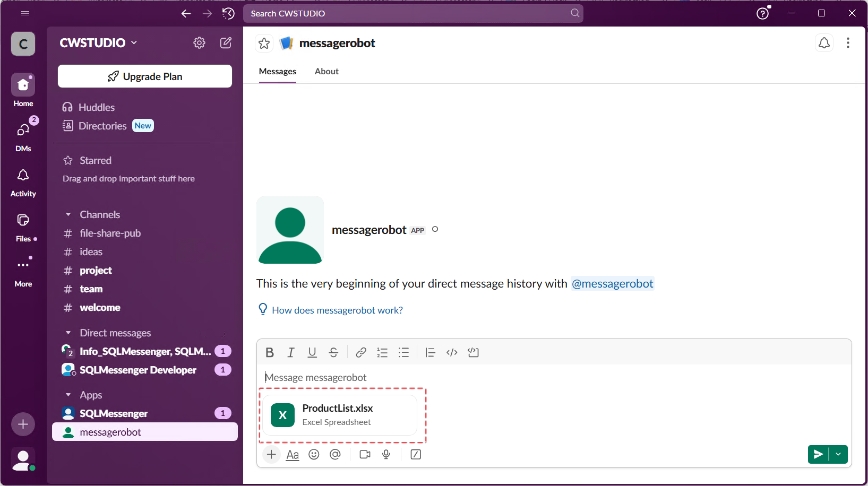
Task: Click the Upgrade Plan button
Action: (x=144, y=76)
